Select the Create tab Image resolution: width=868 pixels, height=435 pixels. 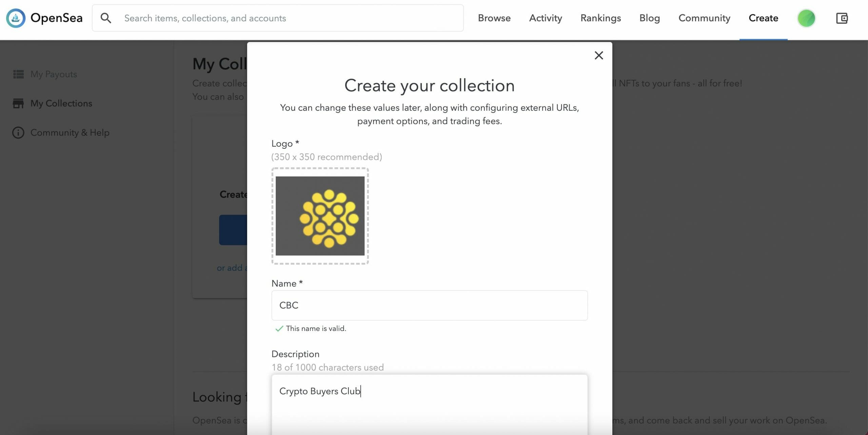pyautogui.click(x=763, y=18)
